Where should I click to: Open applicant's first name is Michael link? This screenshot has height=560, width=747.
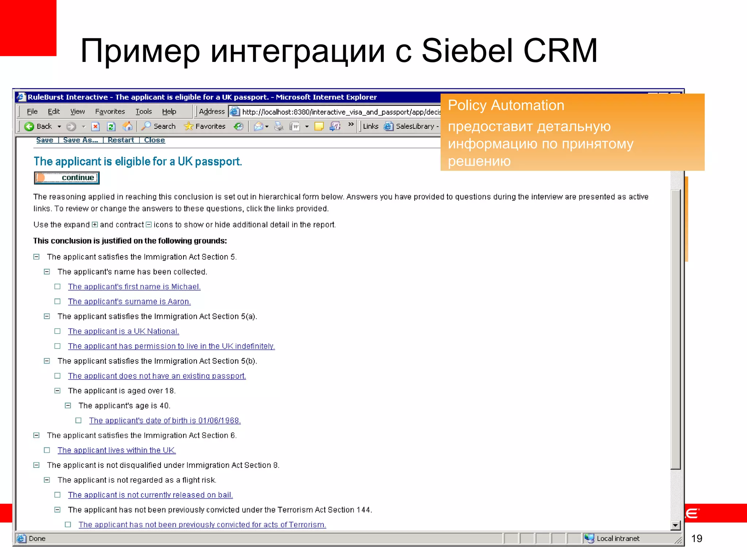click(x=134, y=287)
